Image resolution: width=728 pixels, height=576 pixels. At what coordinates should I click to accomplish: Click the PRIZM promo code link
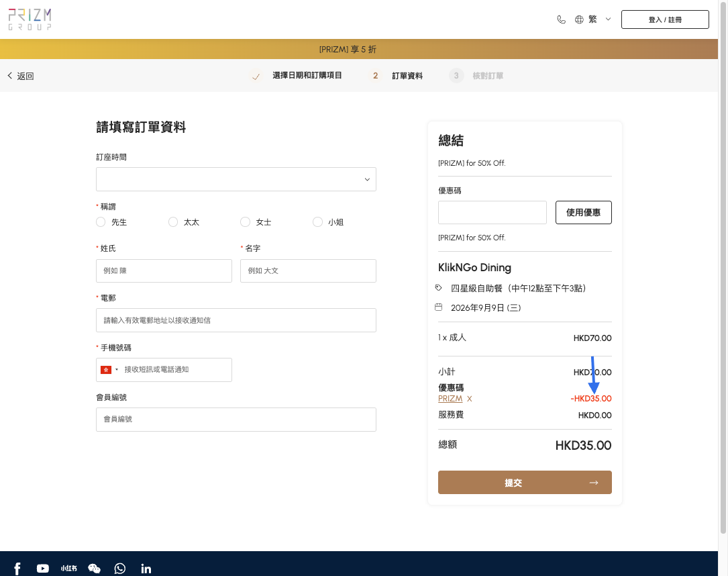(x=450, y=399)
